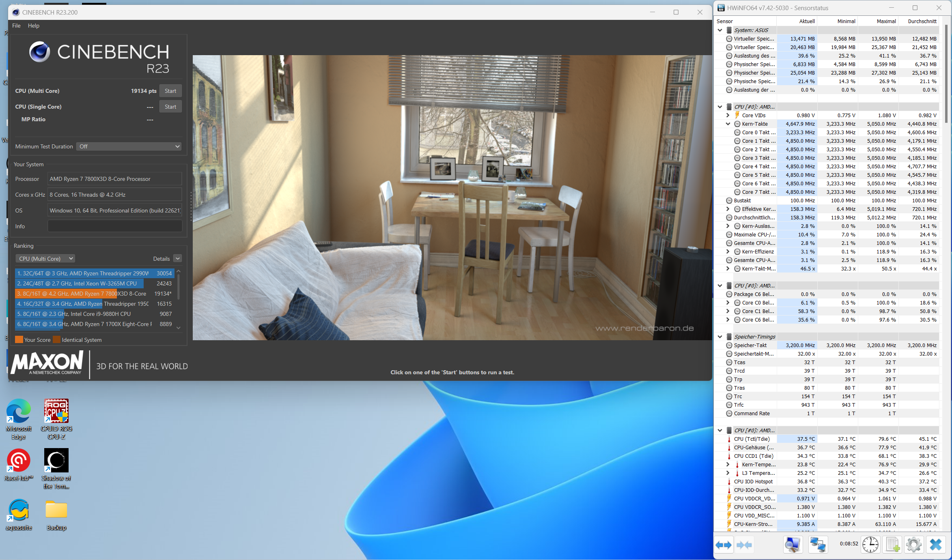Open Backup folder on desktop
Viewport: 952px width, 560px height.
(56, 515)
